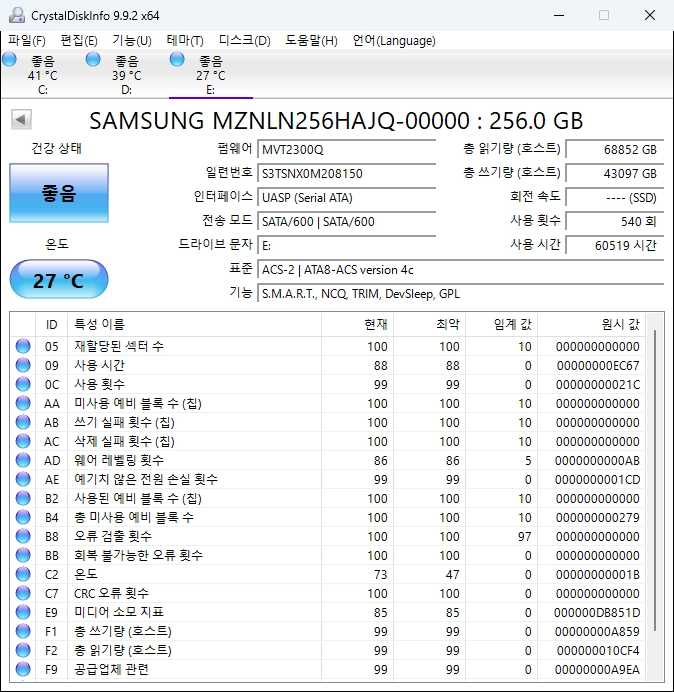Image resolution: width=674 pixels, height=692 pixels.
Task: Click the 27 °C temperature button
Action: tap(59, 279)
